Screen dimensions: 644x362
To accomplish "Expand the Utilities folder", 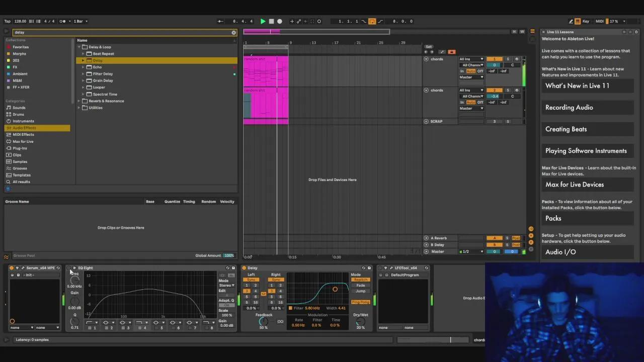I will [79, 108].
